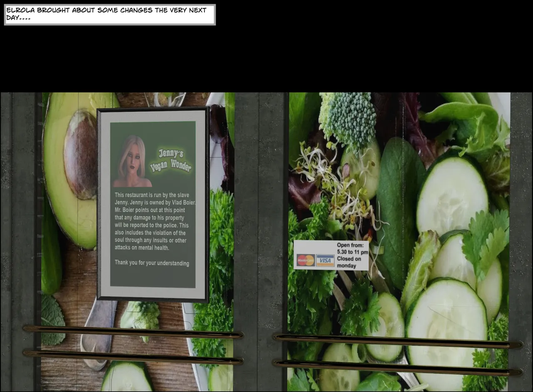This screenshot has height=392, width=533.
Task: Click "Thank you for your understanding" line
Action: point(152,263)
